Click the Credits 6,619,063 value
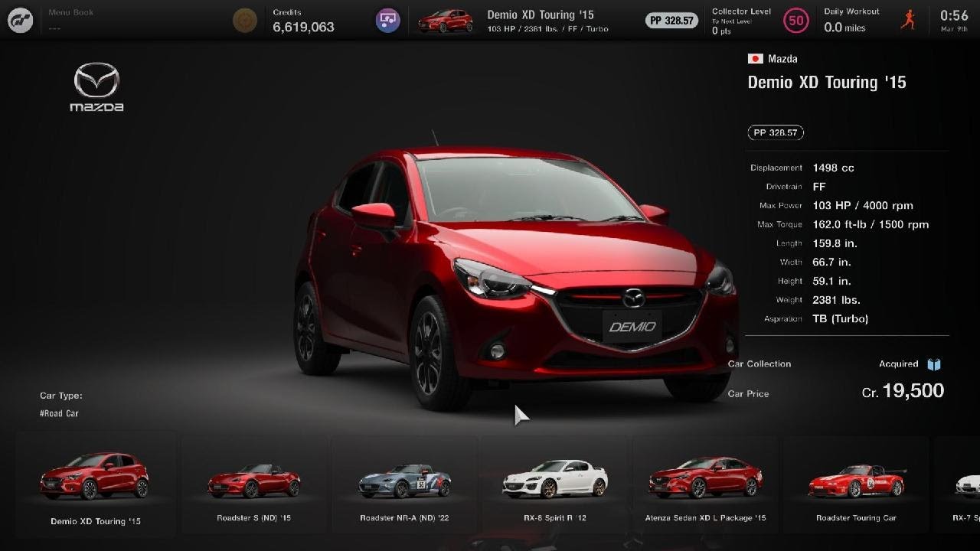 coord(303,28)
